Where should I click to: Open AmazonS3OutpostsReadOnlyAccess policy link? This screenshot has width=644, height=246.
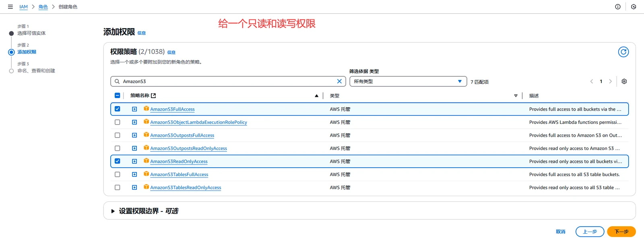click(x=188, y=148)
